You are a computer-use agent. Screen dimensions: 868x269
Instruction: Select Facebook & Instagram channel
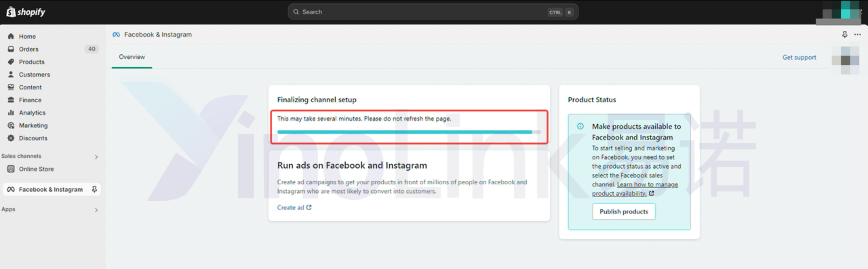(52, 189)
